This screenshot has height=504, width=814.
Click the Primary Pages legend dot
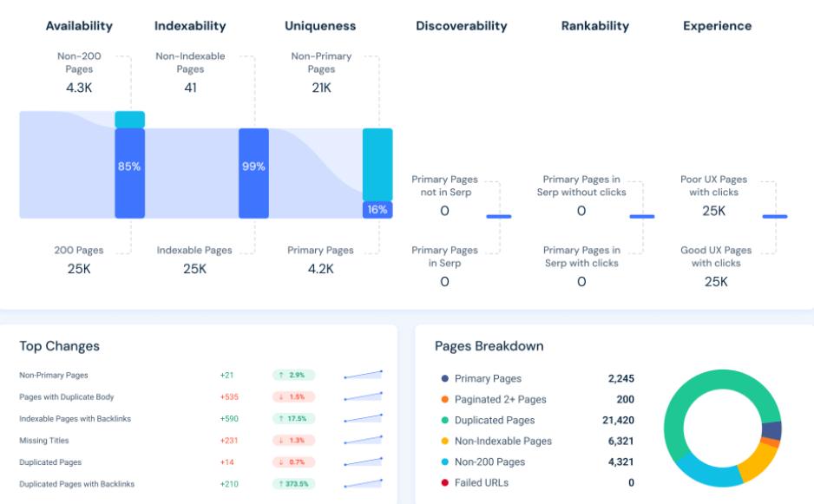tap(445, 379)
